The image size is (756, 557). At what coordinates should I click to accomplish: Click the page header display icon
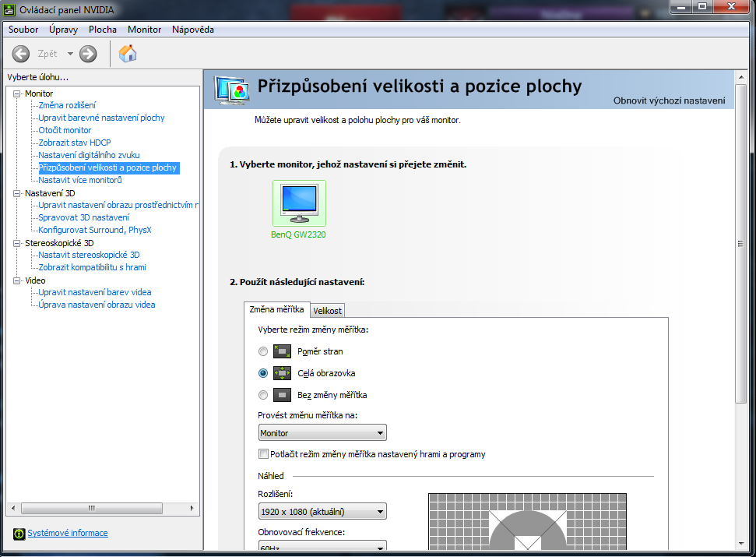point(232,90)
